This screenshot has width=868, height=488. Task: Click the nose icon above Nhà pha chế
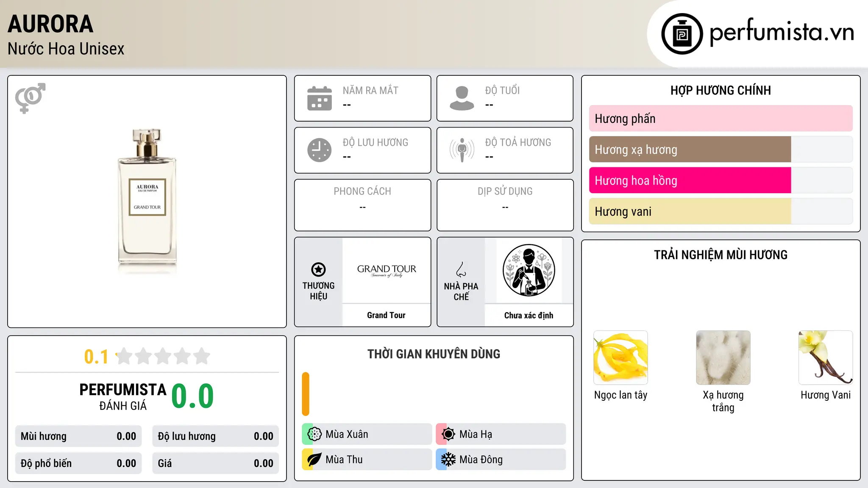[461, 269]
